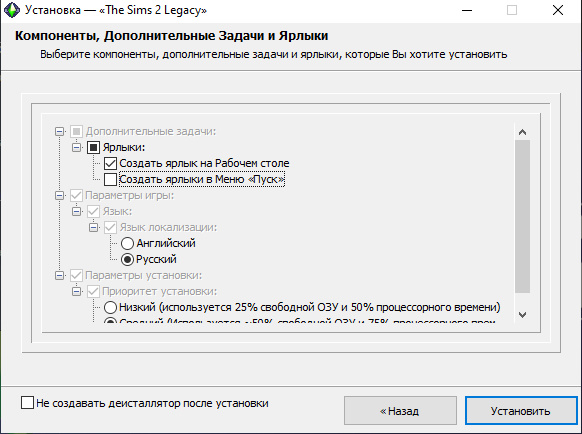Click the scrollbar down arrow
Screen dimensions: 582x434
click(x=522, y=315)
